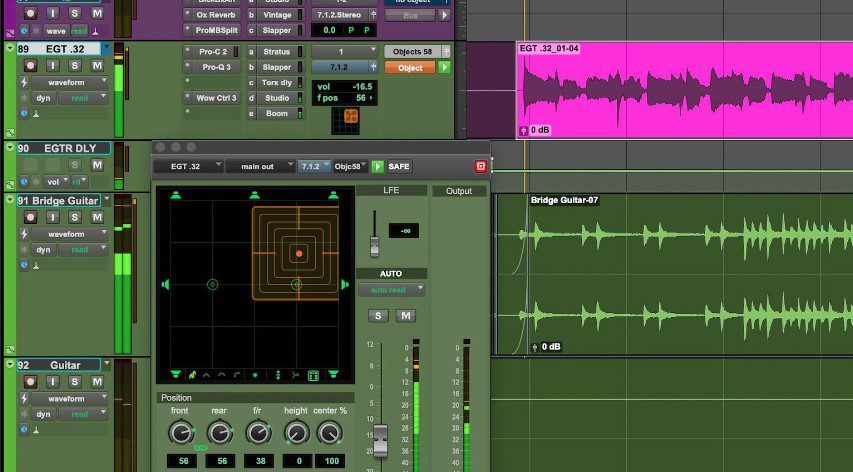Click the front/rear link icon under Position
Image resolution: width=853 pixels, height=472 pixels.
tap(200, 446)
